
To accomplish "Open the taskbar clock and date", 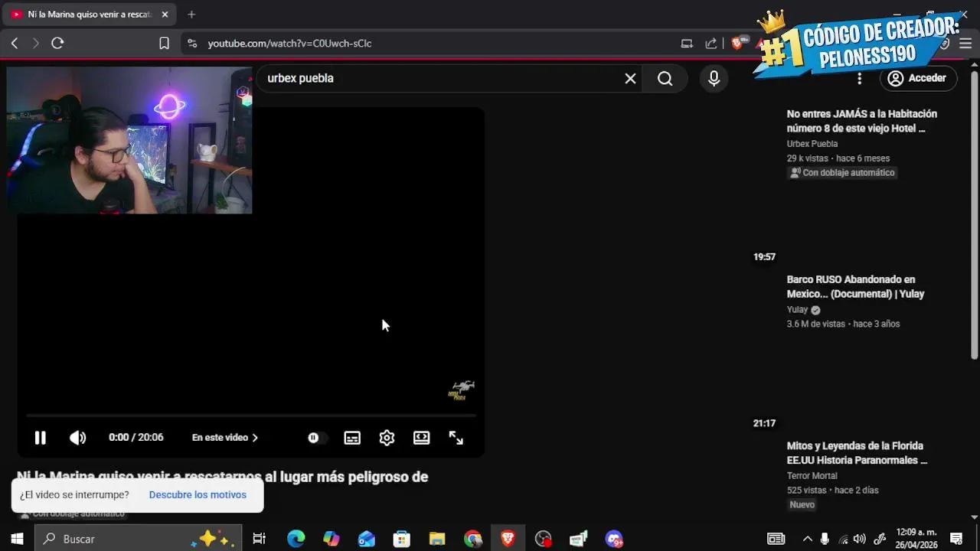I will click(x=916, y=539).
